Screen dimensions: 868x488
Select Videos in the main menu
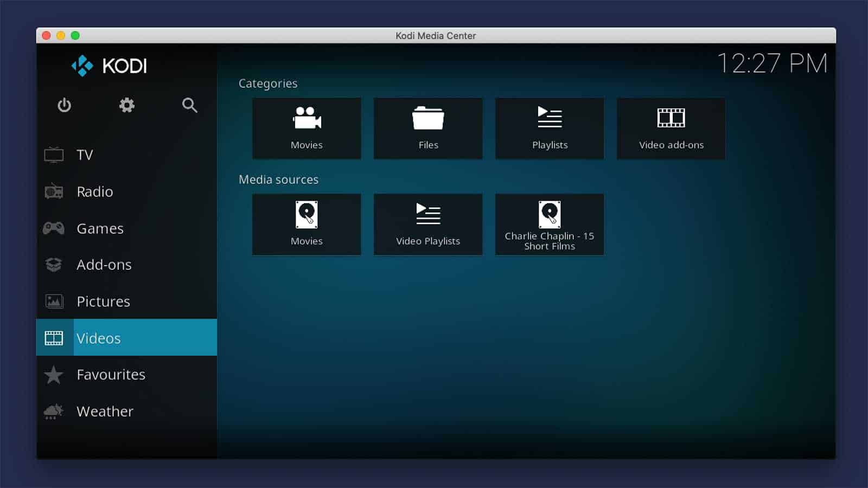[x=99, y=338]
